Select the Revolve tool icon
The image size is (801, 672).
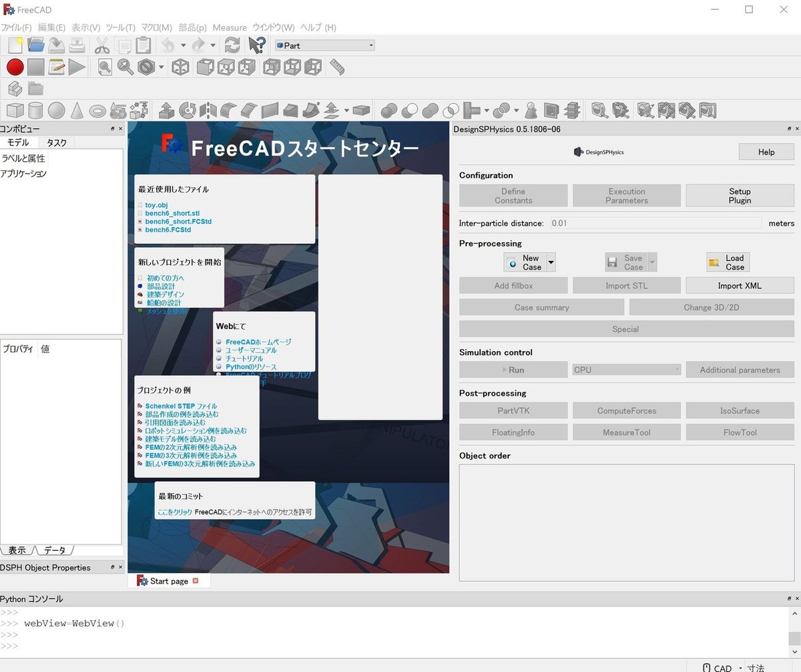(x=188, y=109)
